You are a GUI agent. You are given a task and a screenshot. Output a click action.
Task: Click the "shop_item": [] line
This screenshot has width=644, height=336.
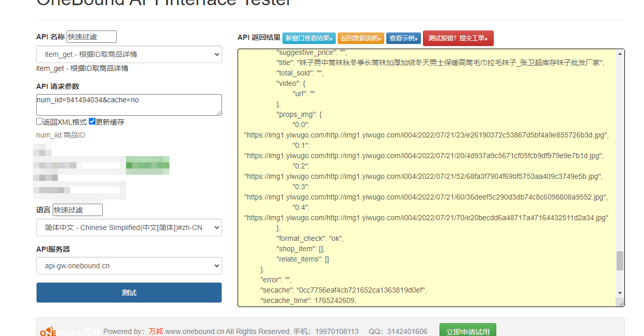301,249
